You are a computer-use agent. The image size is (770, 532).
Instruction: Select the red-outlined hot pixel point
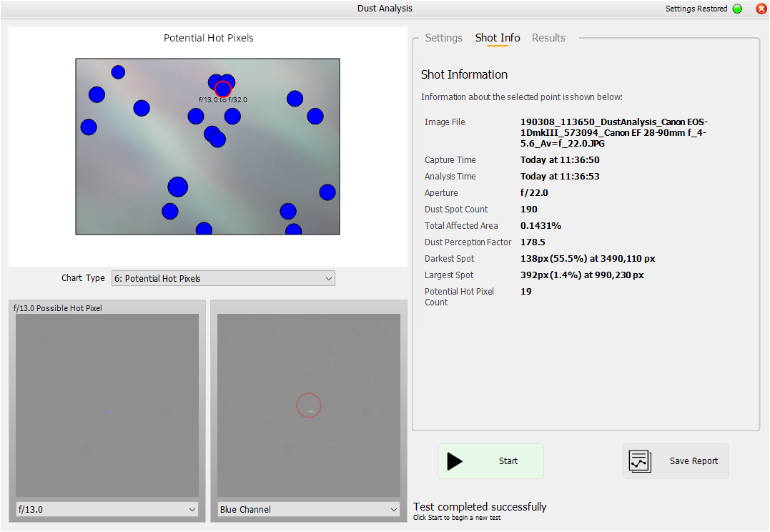click(223, 89)
